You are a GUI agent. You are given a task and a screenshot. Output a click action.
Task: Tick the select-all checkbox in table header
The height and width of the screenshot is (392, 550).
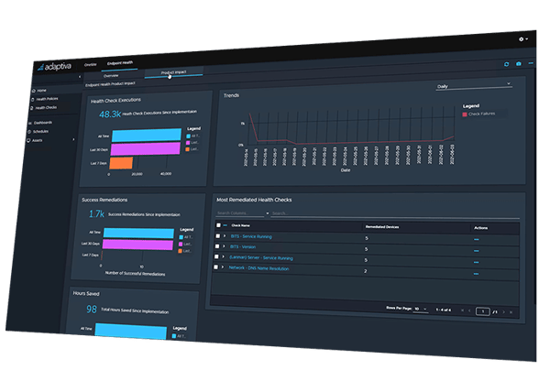click(218, 225)
